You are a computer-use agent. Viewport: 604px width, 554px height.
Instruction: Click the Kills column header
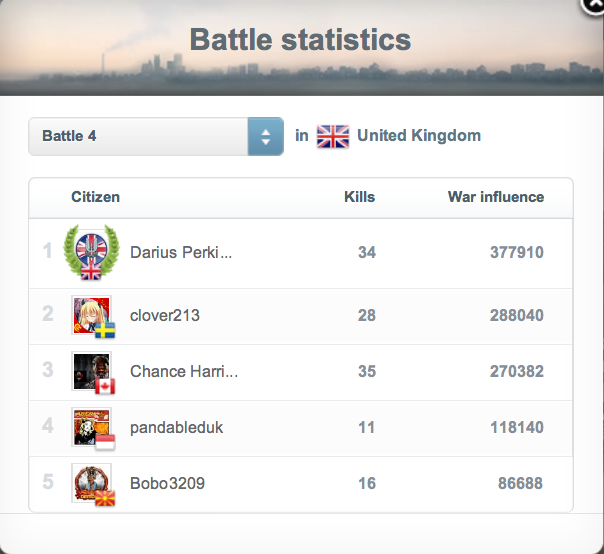[x=359, y=197]
